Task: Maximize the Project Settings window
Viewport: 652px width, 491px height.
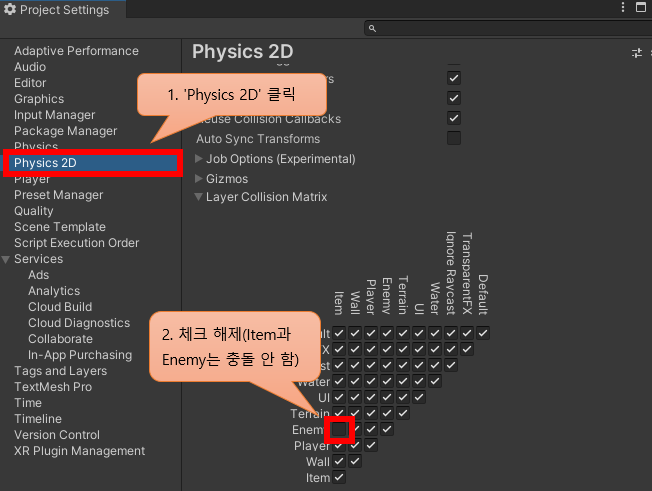Action: coord(641,7)
